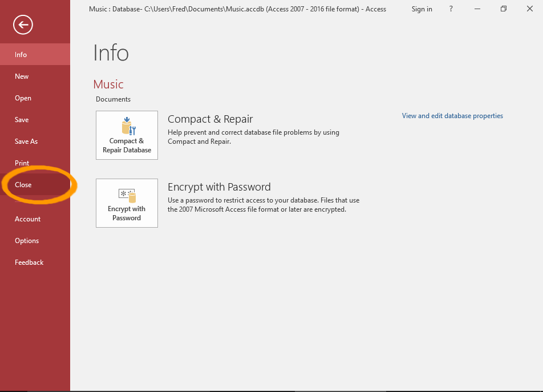This screenshot has width=543, height=392.
Task: Open the New page from the sidebar
Action: [x=21, y=76]
